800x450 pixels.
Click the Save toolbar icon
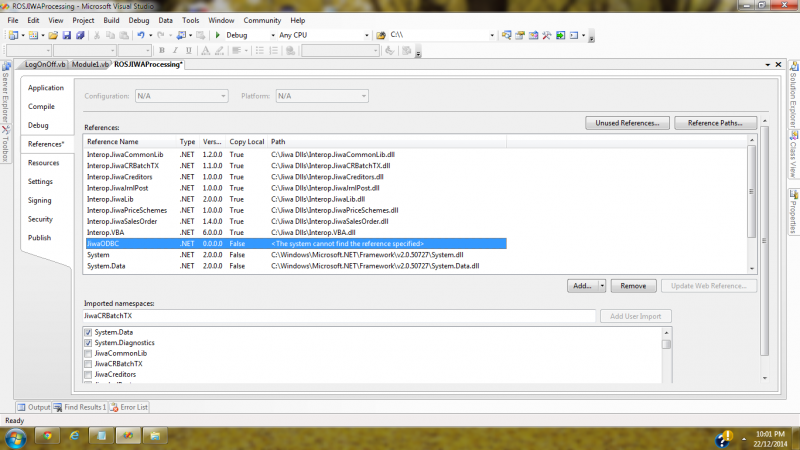tap(67, 35)
